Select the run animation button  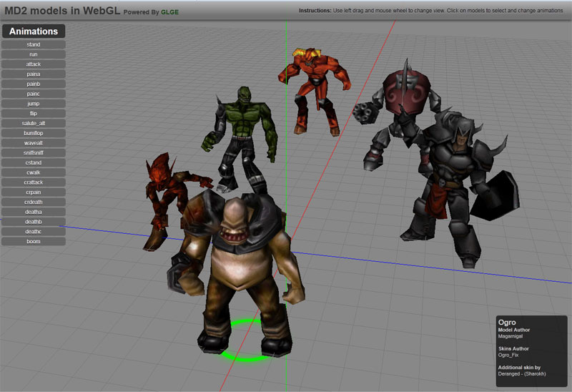point(34,54)
